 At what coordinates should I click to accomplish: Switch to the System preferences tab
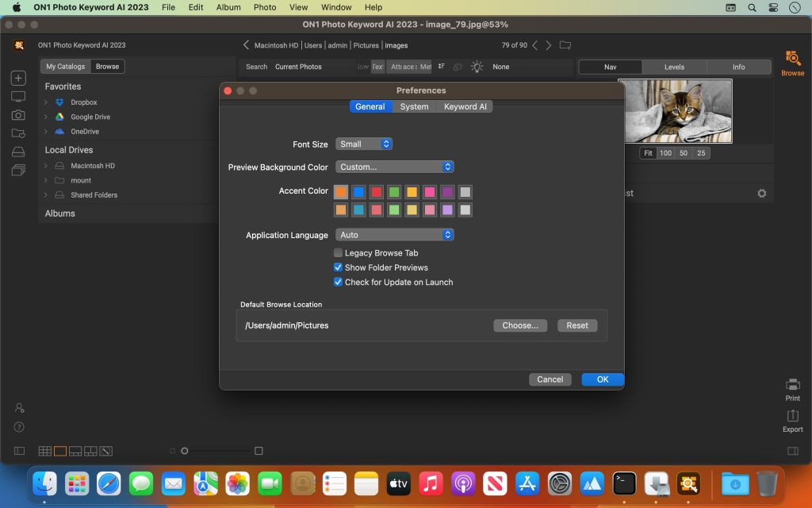[x=414, y=106]
